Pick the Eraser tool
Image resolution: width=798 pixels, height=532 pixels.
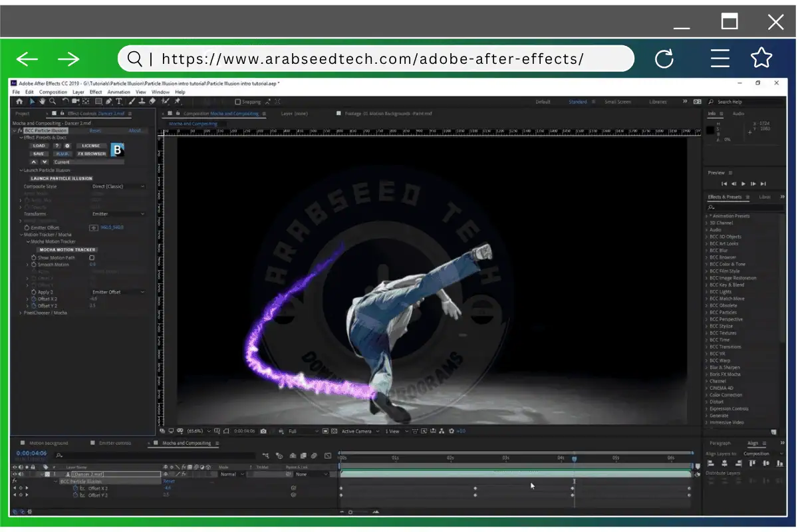click(152, 101)
